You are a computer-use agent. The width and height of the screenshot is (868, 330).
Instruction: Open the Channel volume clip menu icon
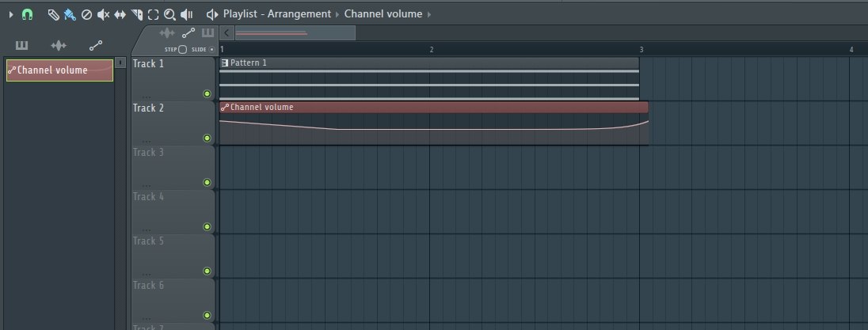click(x=225, y=108)
